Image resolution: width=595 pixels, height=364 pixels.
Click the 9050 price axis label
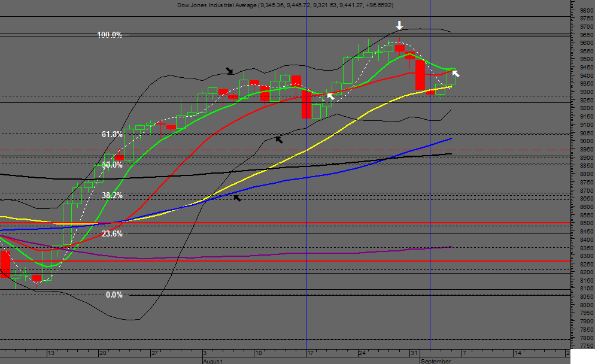click(x=587, y=133)
